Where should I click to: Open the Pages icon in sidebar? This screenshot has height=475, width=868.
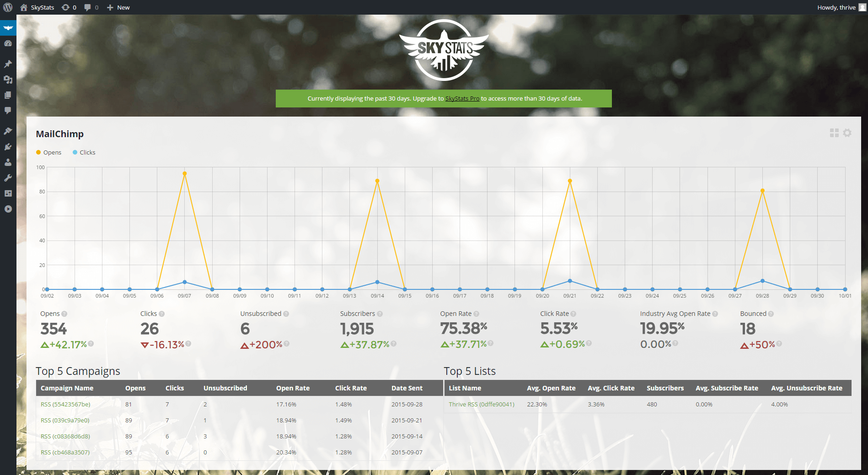click(8, 95)
